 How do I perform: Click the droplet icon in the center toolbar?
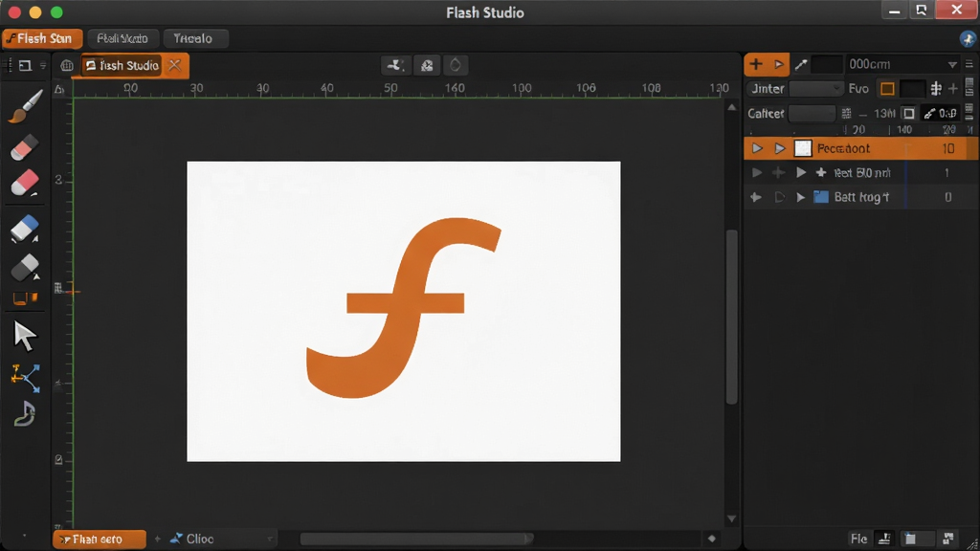(456, 65)
